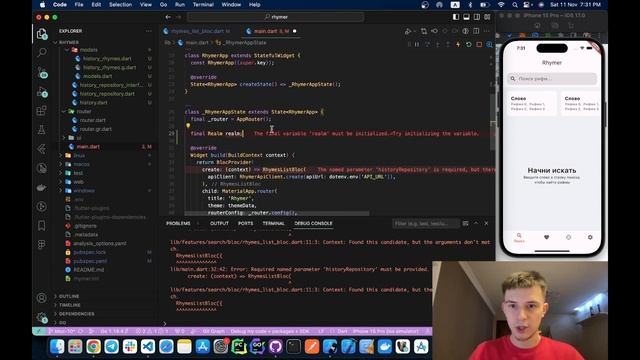Open the TERMINAL panel tab
Image resolution: width=640 pixels, height=360 pixels.
pos(273,223)
